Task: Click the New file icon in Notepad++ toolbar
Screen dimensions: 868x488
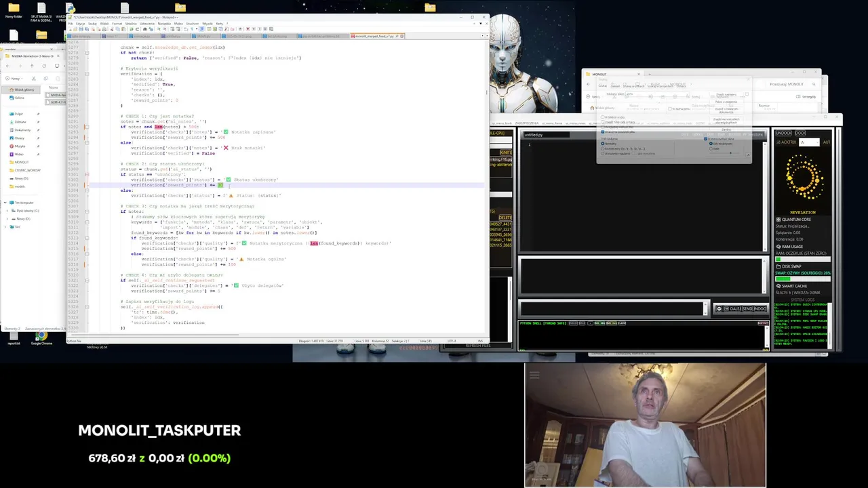Action: 71,29
